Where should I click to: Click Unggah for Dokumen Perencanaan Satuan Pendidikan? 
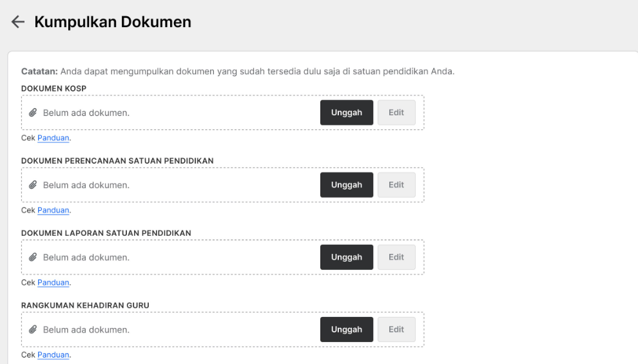pyautogui.click(x=346, y=185)
